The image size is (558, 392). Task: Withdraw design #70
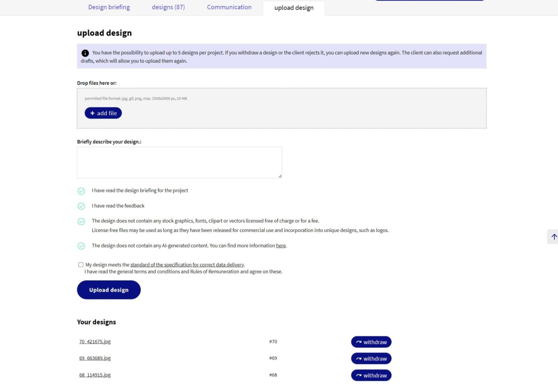coord(371,342)
